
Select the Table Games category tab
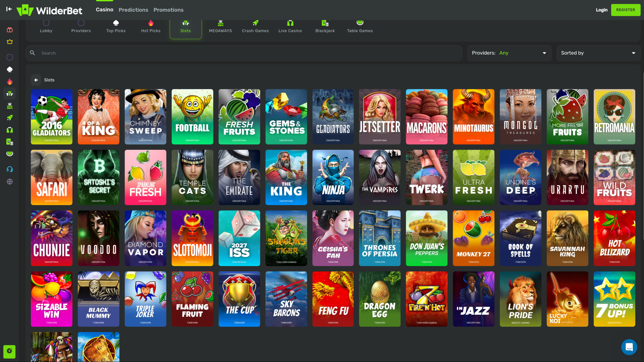[360, 27]
